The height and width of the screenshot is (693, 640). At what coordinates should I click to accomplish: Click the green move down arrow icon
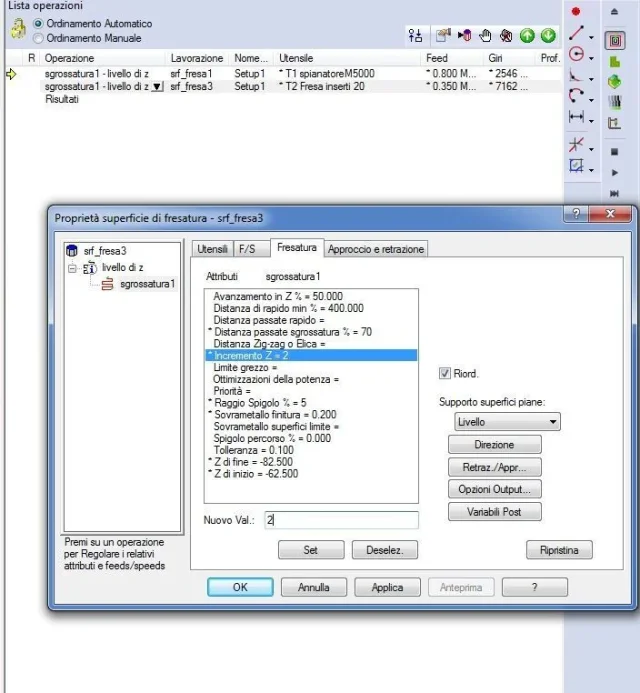pyautogui.click(x=548, y=36)
